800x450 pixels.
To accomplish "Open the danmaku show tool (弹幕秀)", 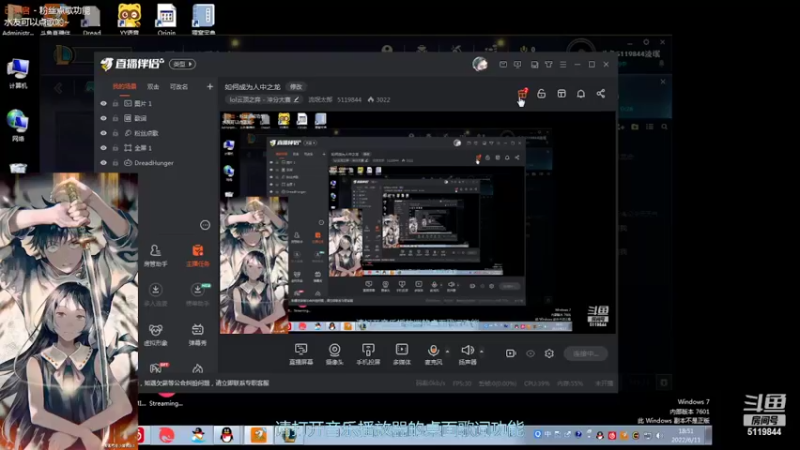I will pos(197,335).
